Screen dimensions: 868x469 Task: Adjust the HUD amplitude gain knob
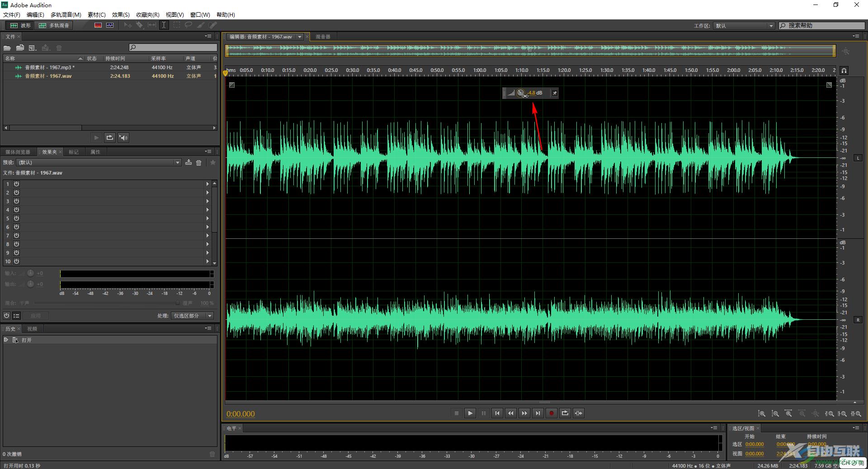pos(521,93)
